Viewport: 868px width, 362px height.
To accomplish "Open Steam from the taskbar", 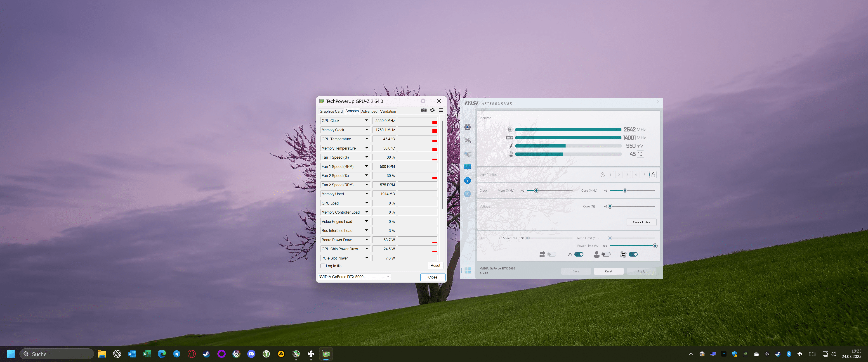I will (x=206, y=354).
